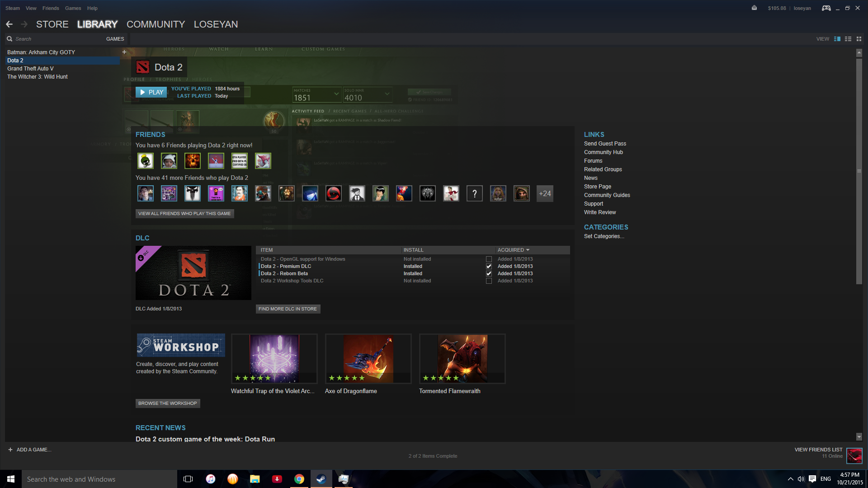
Task: Open Set Categories... link
Action: point(604,236)
